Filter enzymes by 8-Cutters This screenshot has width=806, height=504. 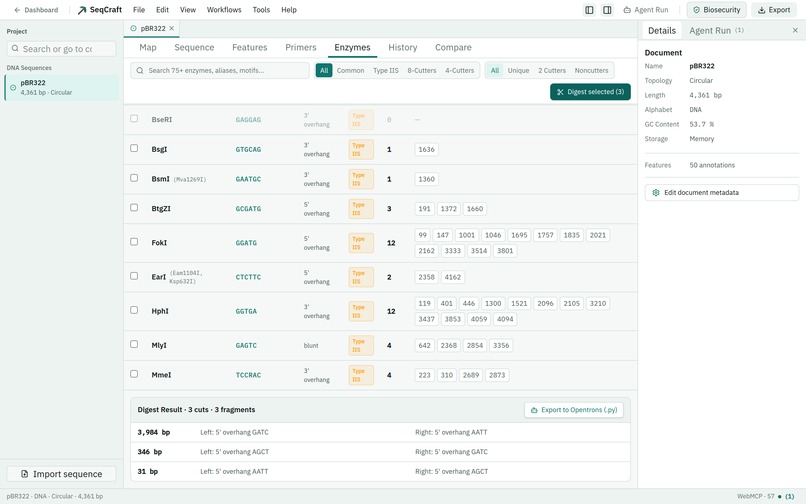click(x=422, y=70)
